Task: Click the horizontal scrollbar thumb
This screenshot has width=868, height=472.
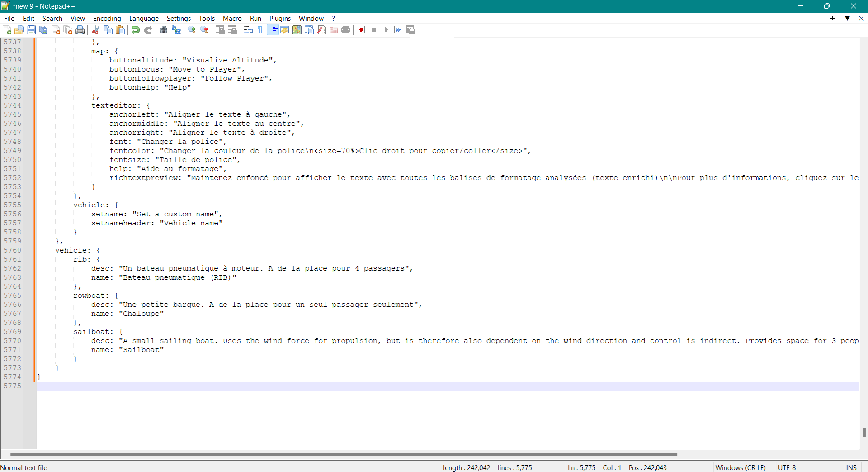Action: (x=344, y=454)
